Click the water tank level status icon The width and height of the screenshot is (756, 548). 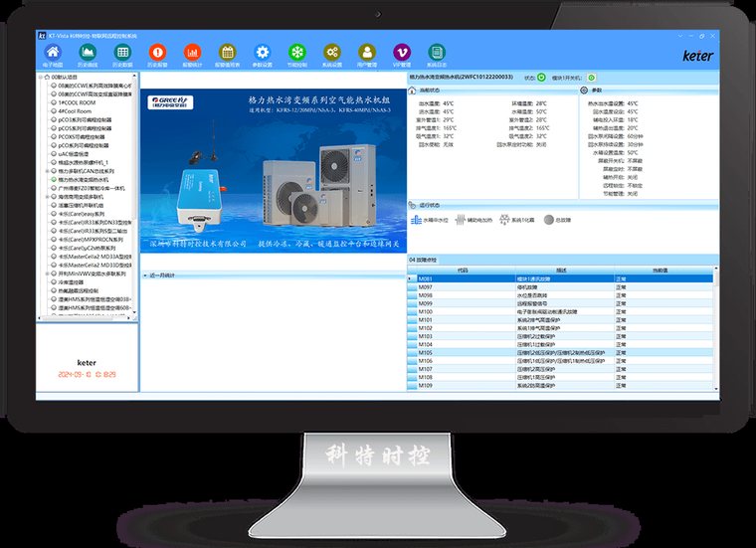tap(416, 220)
